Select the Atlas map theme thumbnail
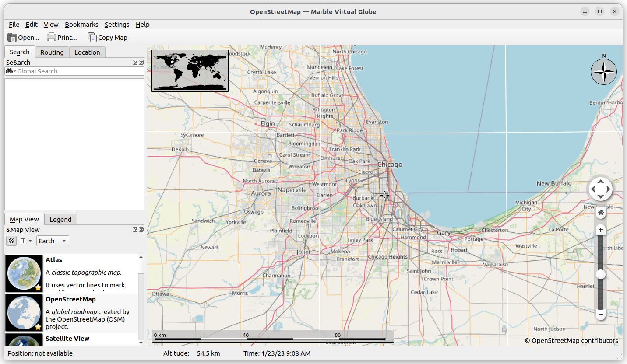 (x=24, y=273)
